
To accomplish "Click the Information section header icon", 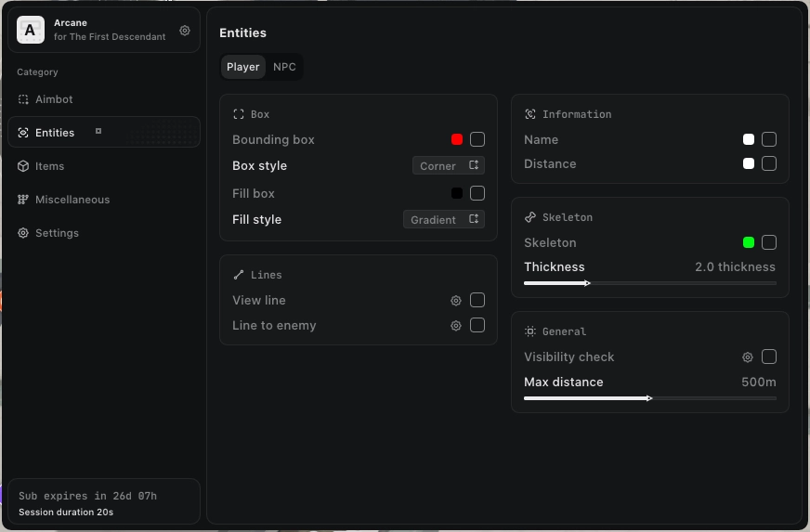I will click(x=530, y=114).
